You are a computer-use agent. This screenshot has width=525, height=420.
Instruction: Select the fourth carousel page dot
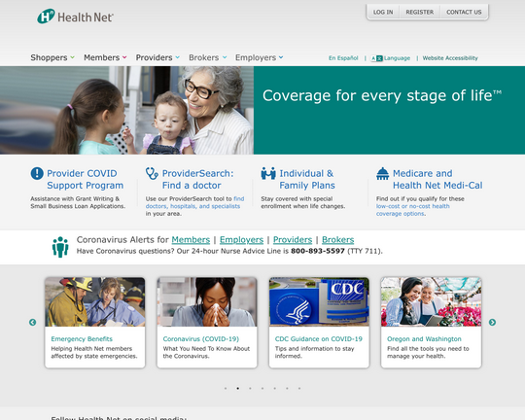262,389
